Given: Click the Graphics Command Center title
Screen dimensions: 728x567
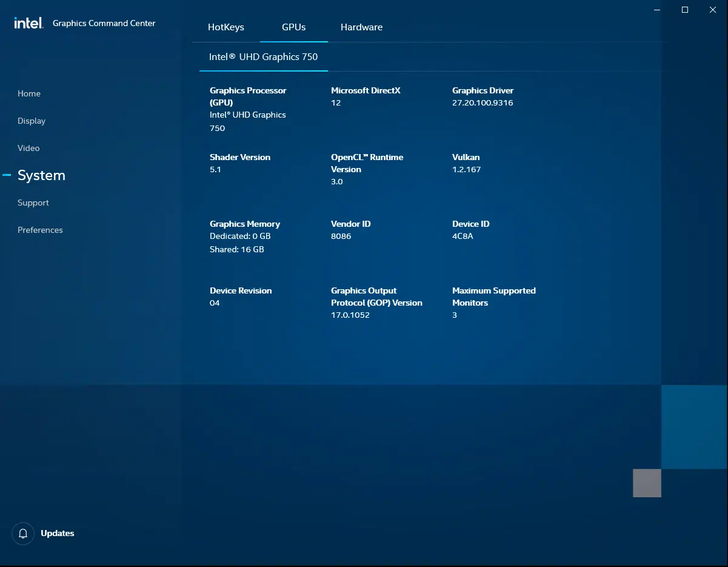Looking at the screenshot, I should click(104, 23).
